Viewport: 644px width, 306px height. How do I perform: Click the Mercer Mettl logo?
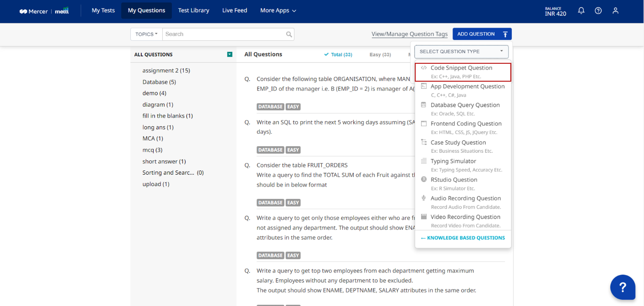pyautogui.click(x=44, y=11)
